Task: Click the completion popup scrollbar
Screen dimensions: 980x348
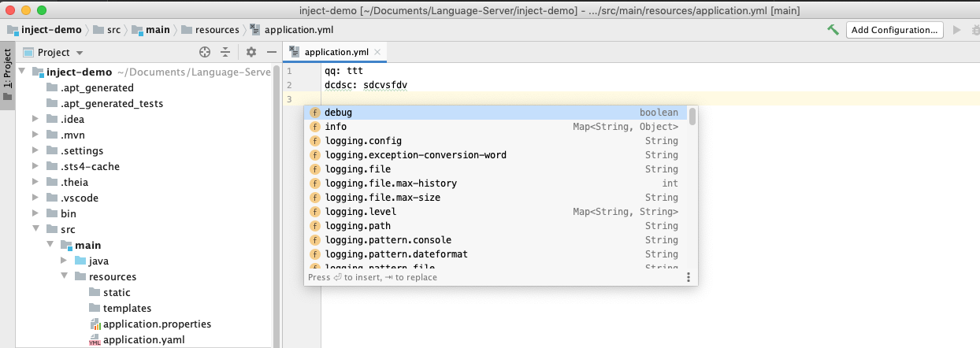Action: pos(692,117)
